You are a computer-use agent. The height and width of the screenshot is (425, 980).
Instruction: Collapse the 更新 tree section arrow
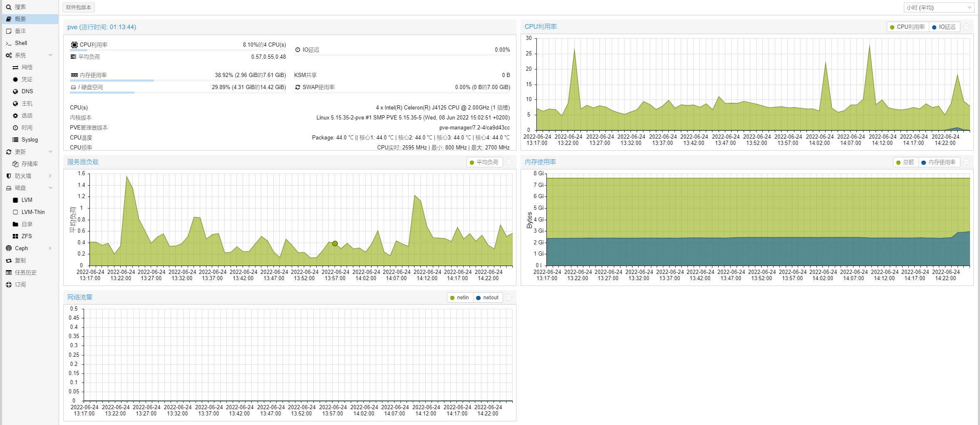tap(51, 152)
